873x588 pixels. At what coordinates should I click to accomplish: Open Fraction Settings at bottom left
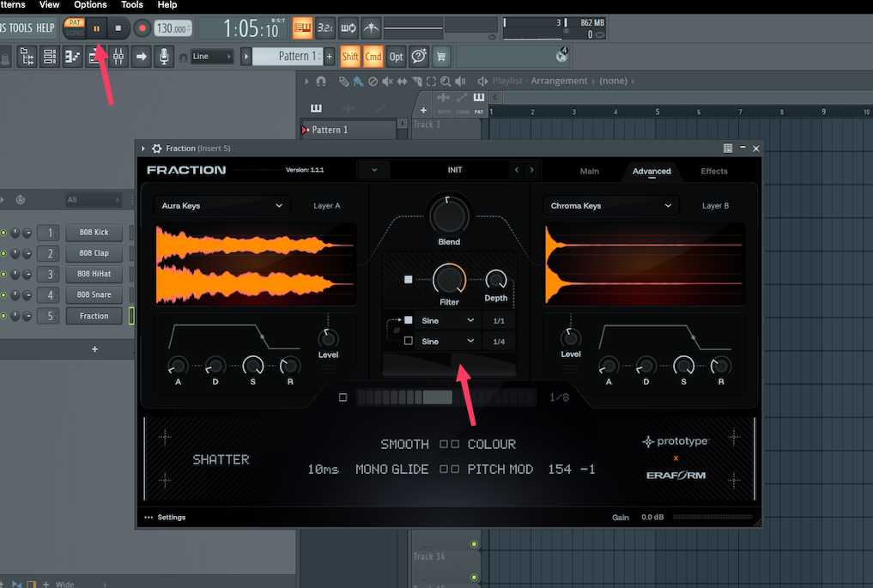[166, 518]
